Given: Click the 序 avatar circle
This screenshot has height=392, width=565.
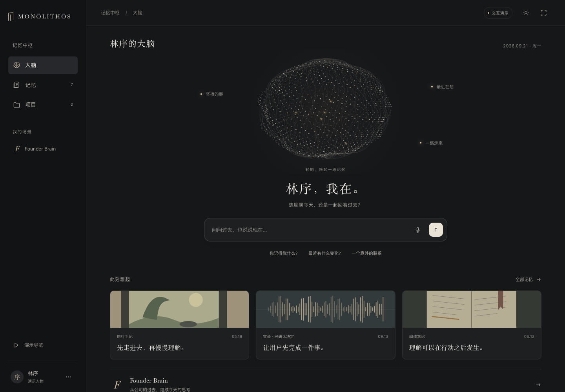Looking at the screenshot, I should [17, 377].
